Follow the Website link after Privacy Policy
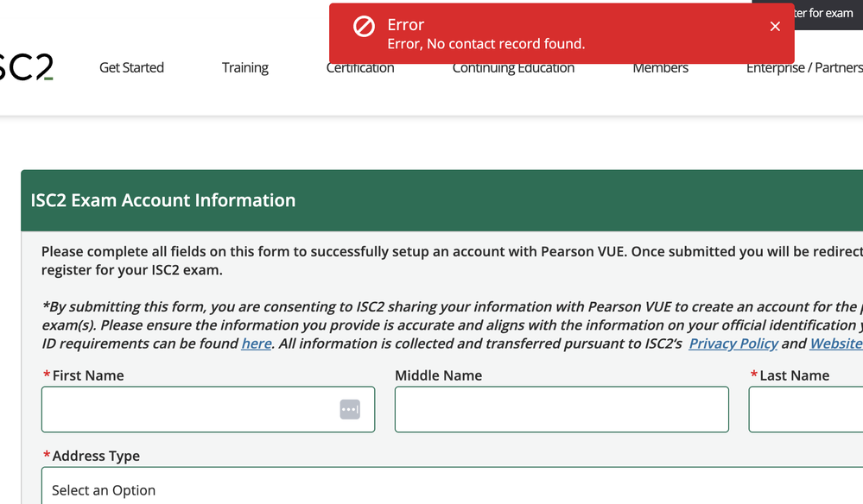 click(835, 343)
